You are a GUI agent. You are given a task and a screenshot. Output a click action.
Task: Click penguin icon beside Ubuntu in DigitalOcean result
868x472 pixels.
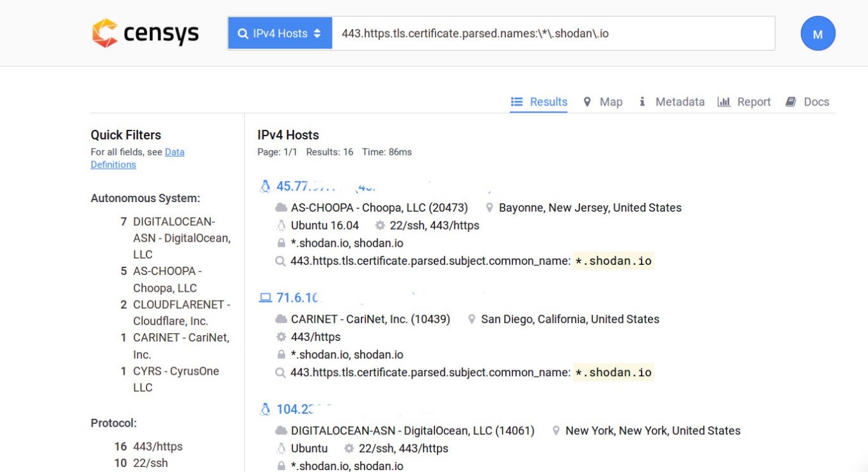coord(281,448)
